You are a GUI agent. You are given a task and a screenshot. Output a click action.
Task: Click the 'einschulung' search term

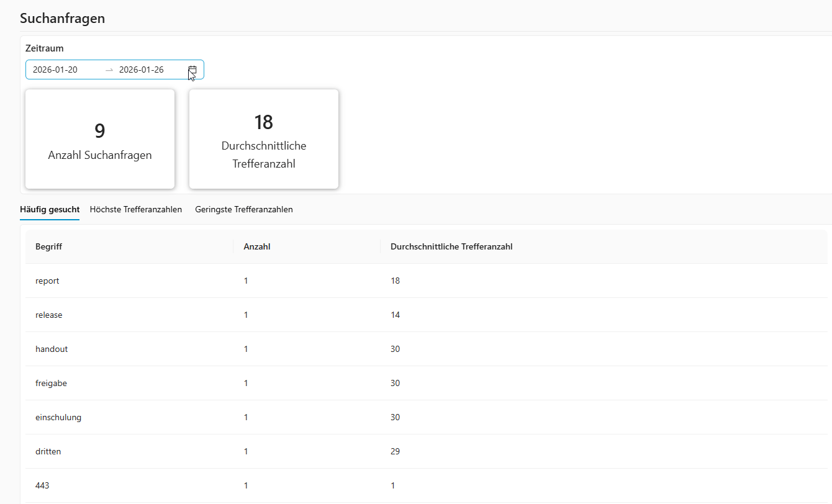click(58, 417)
